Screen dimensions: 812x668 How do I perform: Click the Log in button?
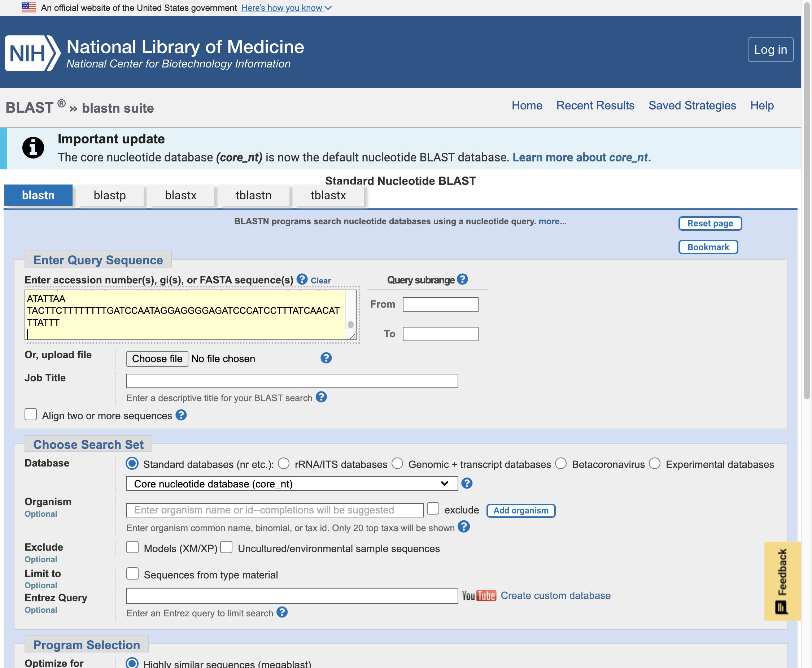[770, 49]
